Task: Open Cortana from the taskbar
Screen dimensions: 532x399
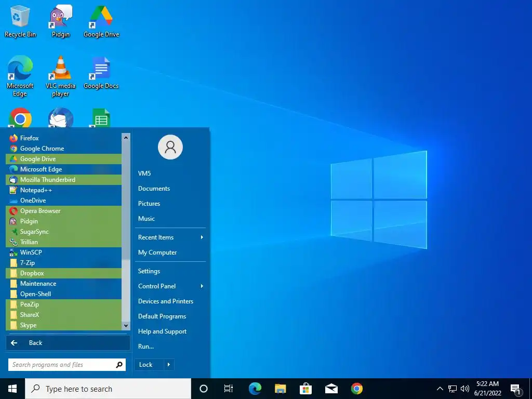Action: [204, 389]
